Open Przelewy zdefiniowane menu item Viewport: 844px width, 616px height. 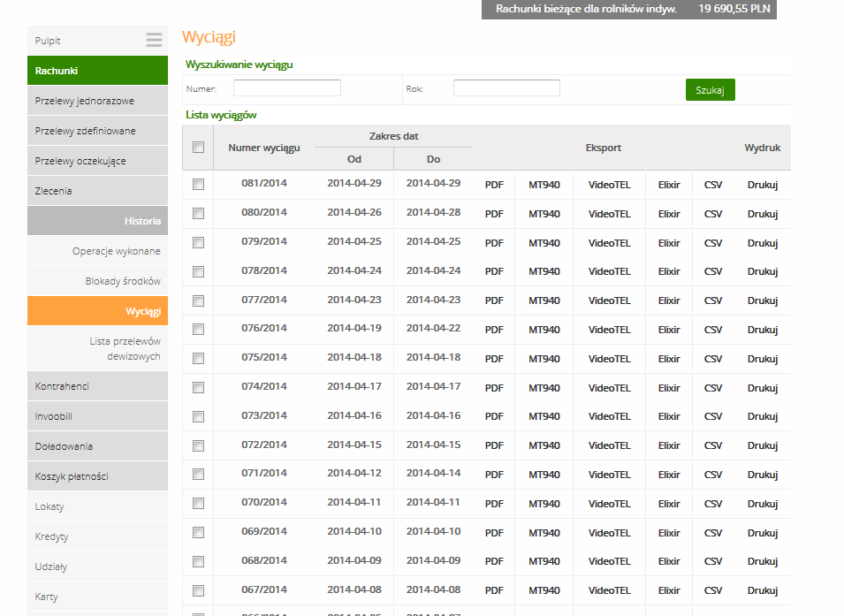[x=97, y=131]
